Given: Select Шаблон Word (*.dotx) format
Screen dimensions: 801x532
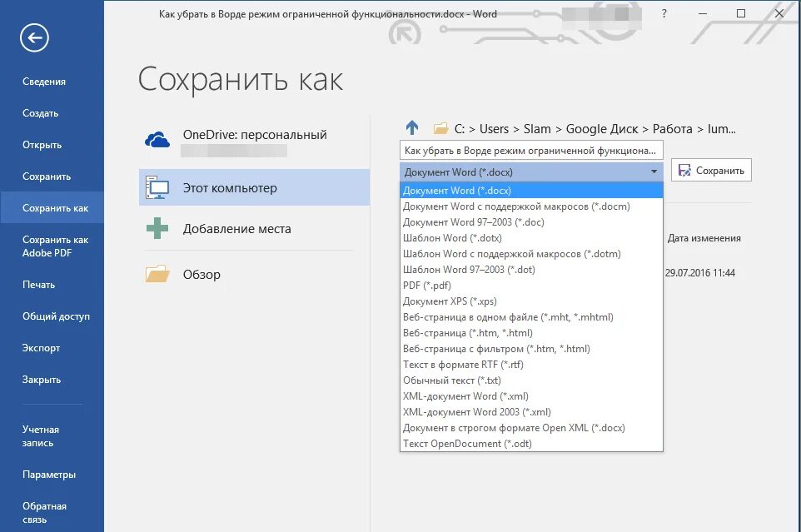Looking at the screenshot, I should 531,238.
